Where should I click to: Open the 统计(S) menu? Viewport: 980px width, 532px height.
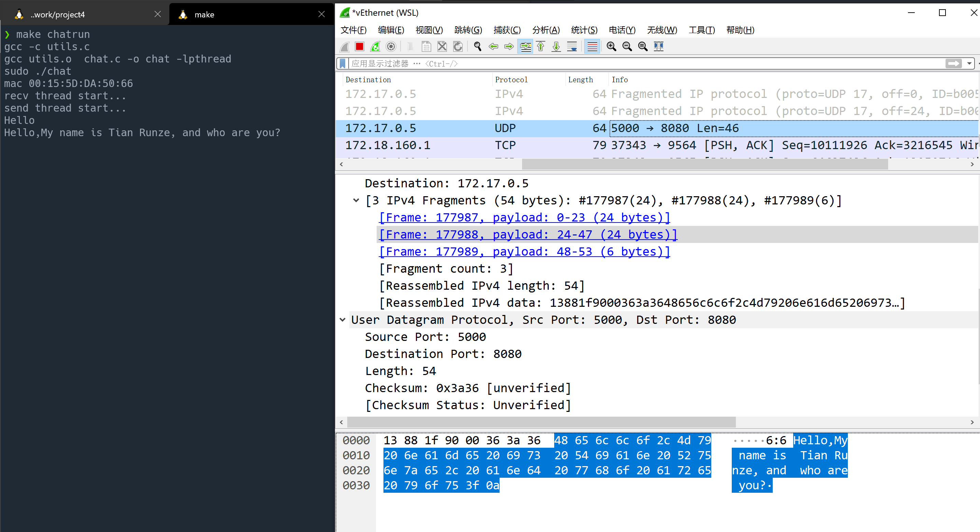click(x=584, y=30)
